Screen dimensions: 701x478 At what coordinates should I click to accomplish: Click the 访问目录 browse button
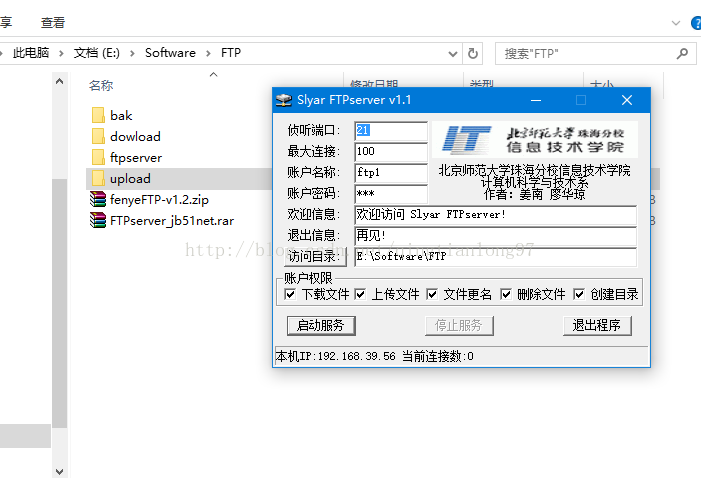click(315, 257)
